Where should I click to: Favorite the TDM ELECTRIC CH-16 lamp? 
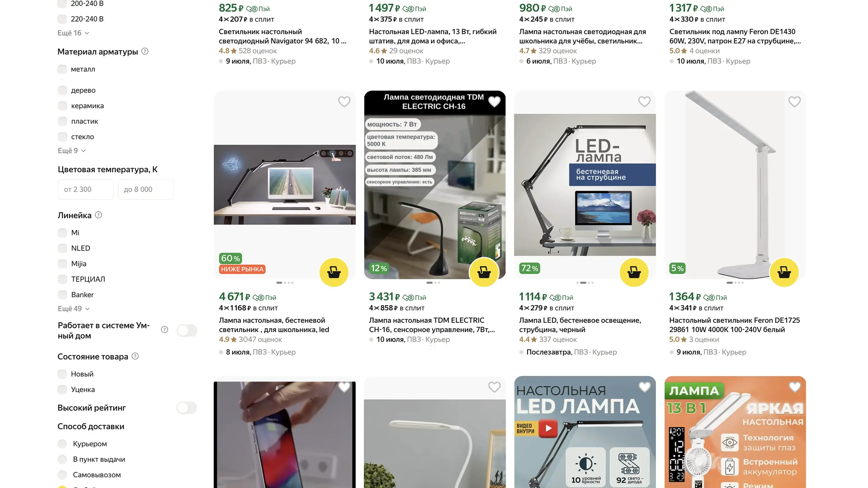pyautogui.click(x=494, y=102)
